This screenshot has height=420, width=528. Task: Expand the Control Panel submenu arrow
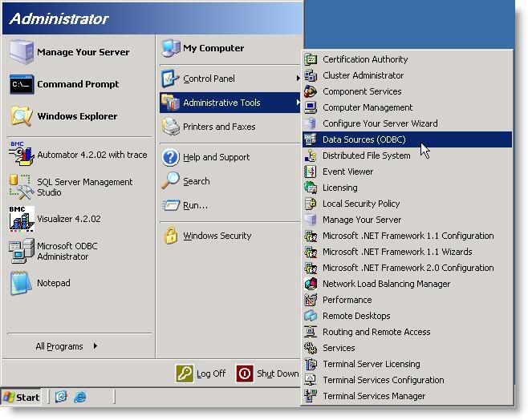[x=298, y=78]
